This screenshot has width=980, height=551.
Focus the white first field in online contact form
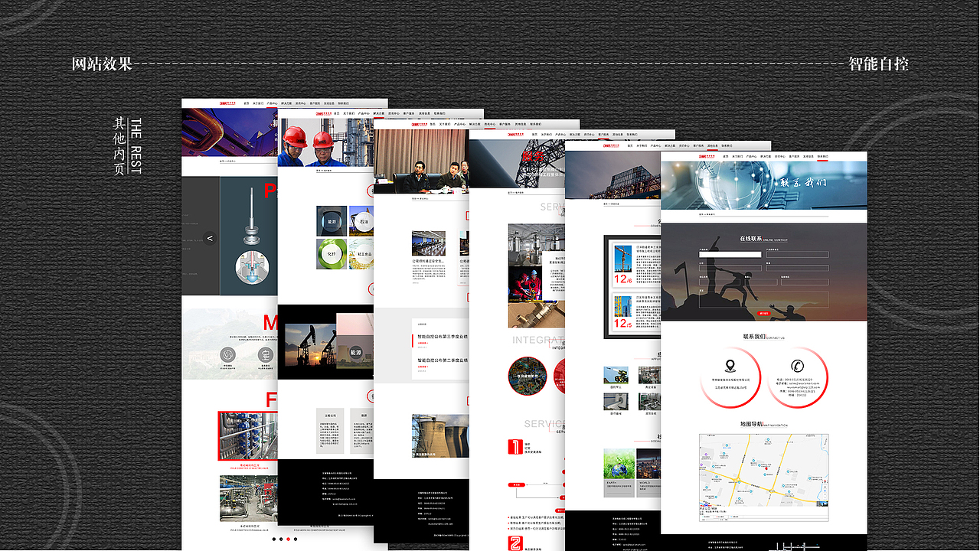pos(730,254)
